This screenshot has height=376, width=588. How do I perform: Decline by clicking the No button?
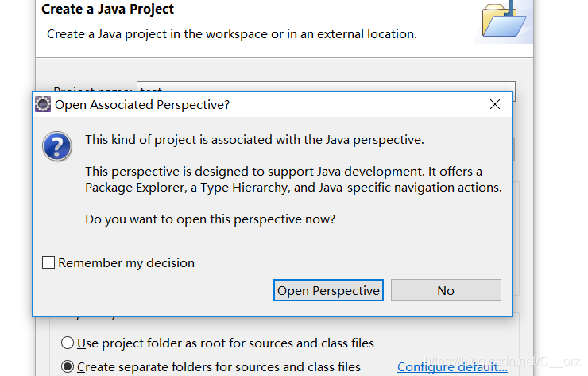446,290
